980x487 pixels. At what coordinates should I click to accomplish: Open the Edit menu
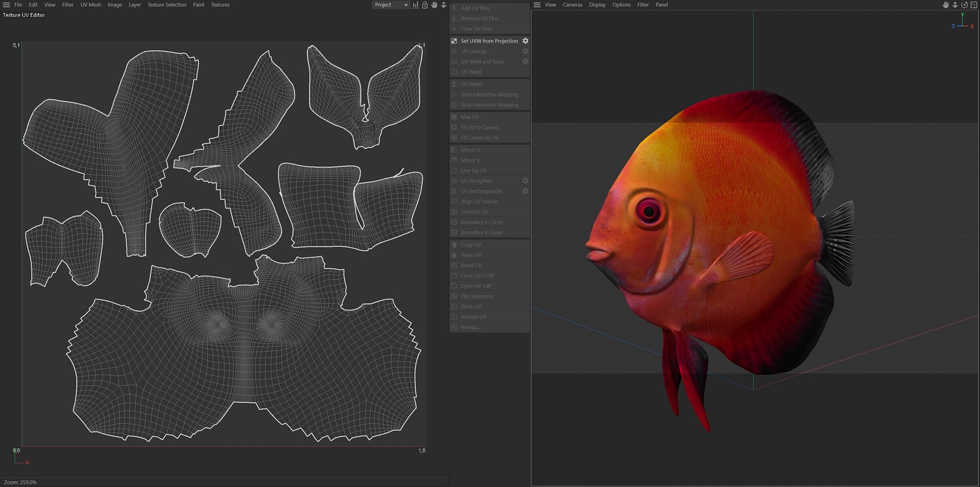(33, 5)
